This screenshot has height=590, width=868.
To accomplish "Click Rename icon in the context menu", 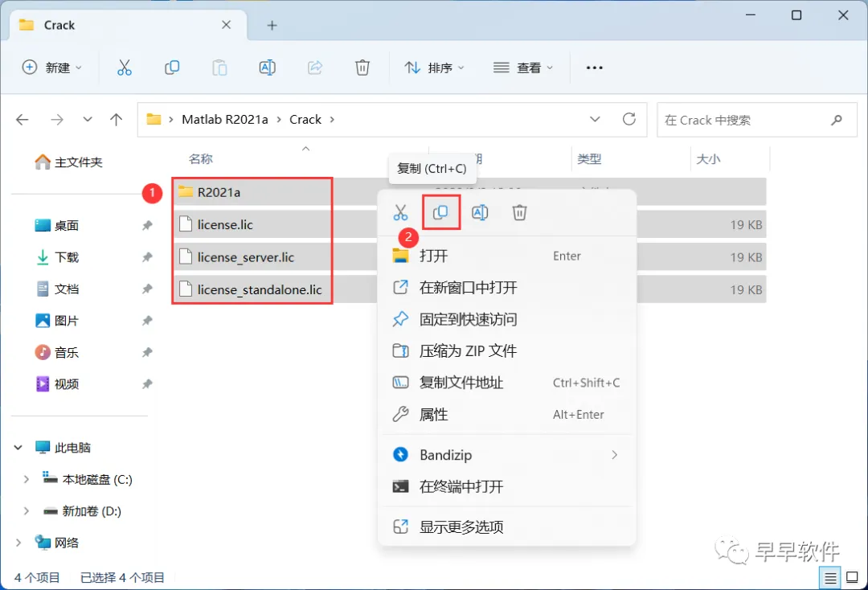I will [x=480, y=212].
